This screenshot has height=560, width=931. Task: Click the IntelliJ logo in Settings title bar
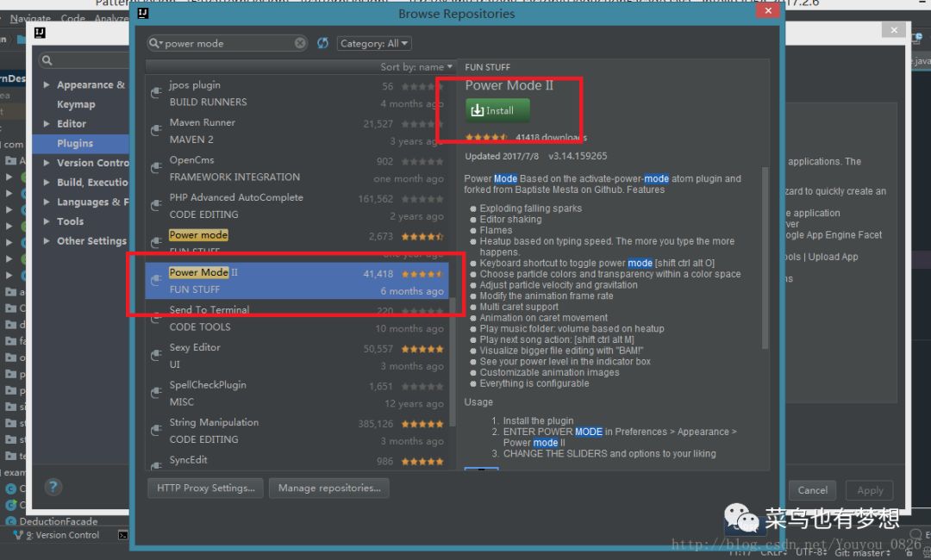point(40,33)
